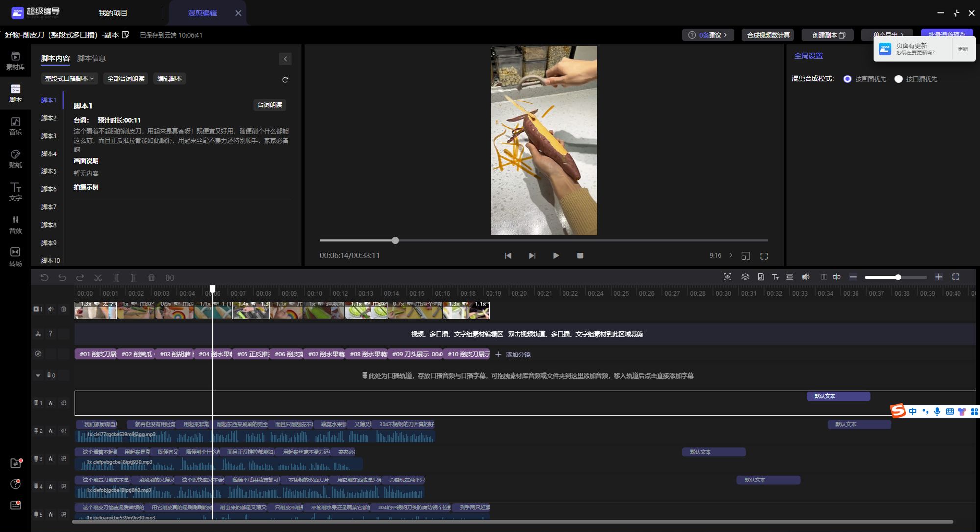Click the undo arrow in timeline toolbar
Viewport: 980px width, 532px height.
click(62, 278)
